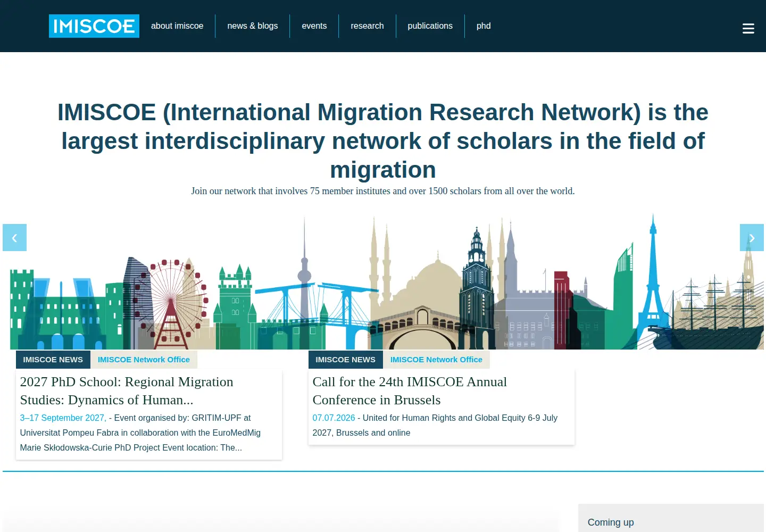This screenshot has height=532, width=766.
Task: Open Call for the 24th IMISCOE Annual Conference
Action: pyautogui.click(x=410, y=391)
